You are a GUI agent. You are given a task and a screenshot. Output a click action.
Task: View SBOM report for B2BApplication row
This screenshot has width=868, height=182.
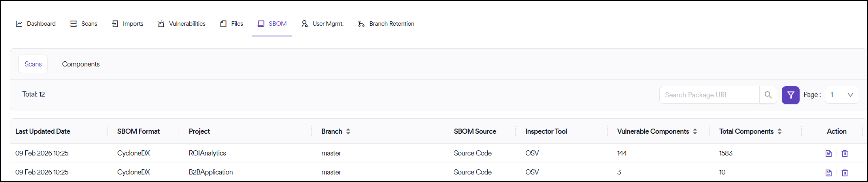coord(828,173)
